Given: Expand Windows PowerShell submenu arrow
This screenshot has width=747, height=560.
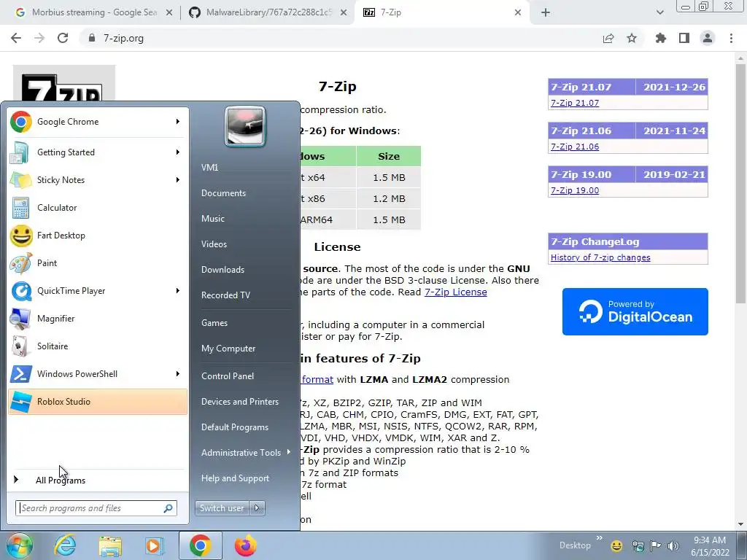Looking at the screenshot, I should click(x=178, y=374).
